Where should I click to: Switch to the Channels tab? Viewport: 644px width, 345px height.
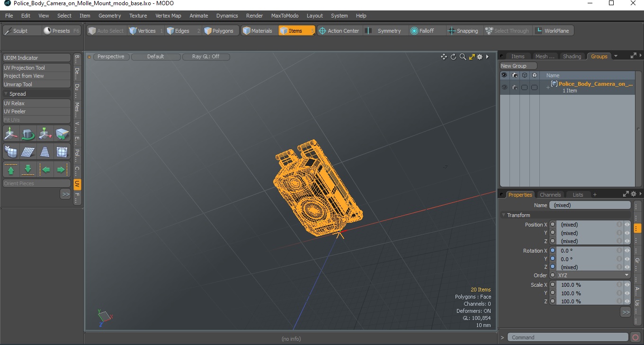coord(550,195)
